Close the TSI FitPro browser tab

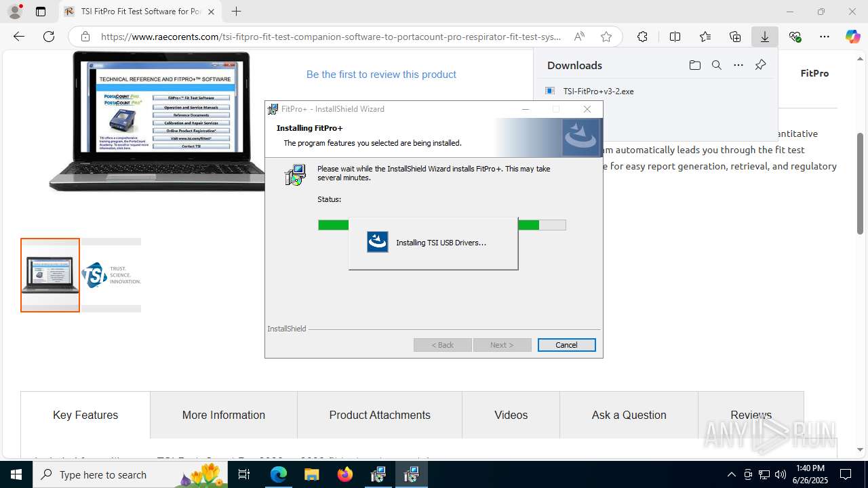pos(211,12)
